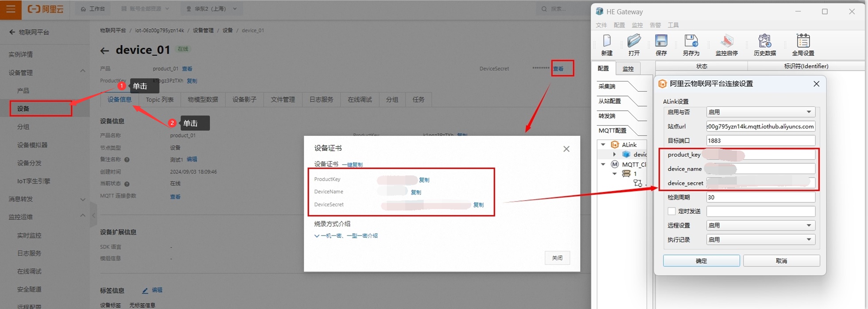Click the 站点url input field

pos(760,126)
